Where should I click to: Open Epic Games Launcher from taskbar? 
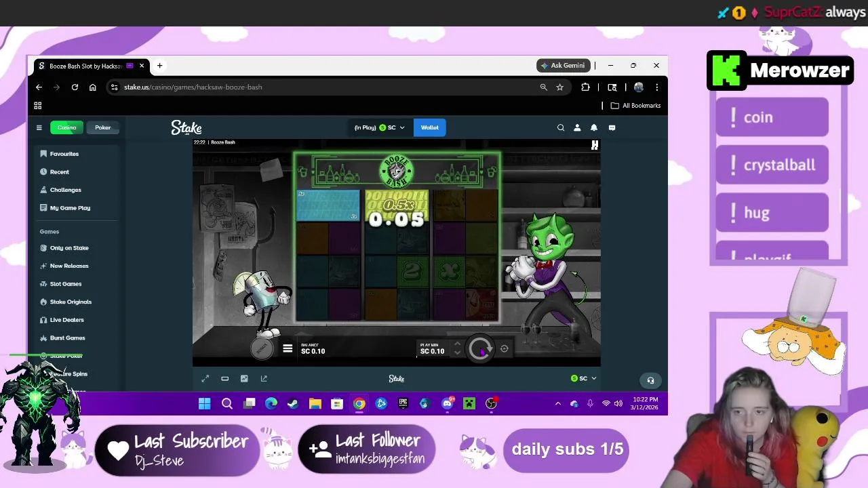point(403,404)
